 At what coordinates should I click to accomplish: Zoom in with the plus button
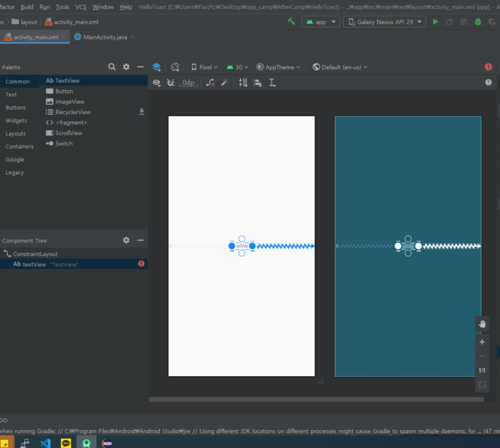482,342
